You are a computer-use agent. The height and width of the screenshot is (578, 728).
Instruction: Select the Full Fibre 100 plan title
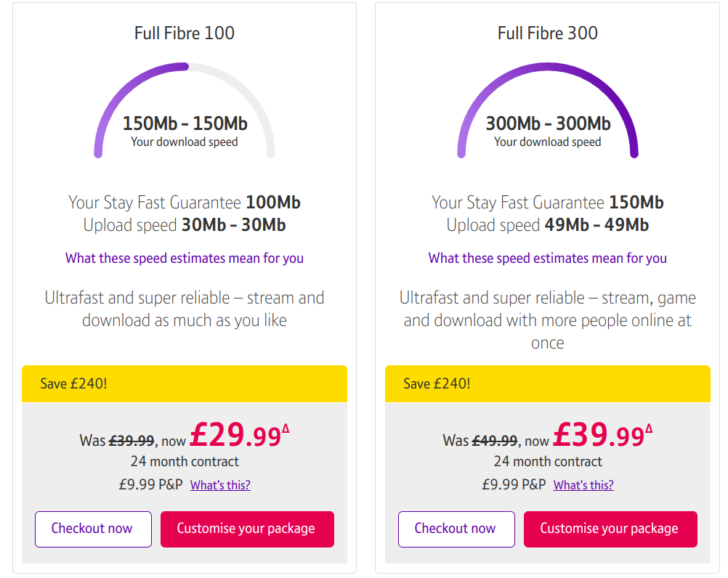tap(184, 33)
